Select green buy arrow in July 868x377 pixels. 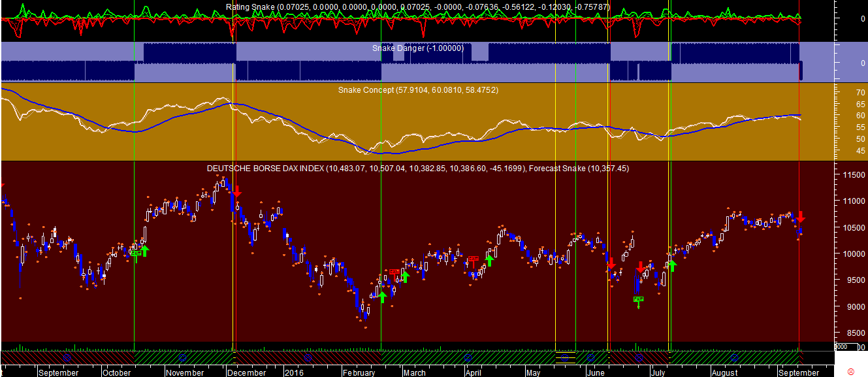coord(672,265)
